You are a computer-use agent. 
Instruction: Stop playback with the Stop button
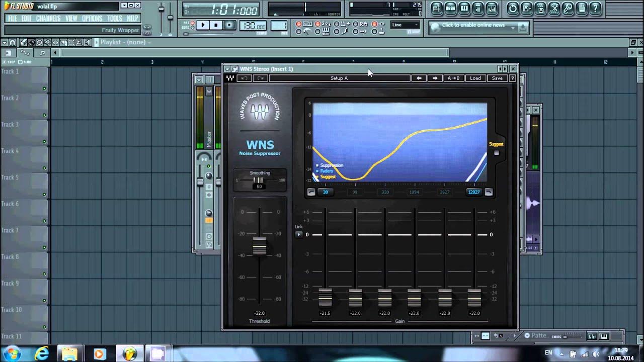(x=216, y=25)
